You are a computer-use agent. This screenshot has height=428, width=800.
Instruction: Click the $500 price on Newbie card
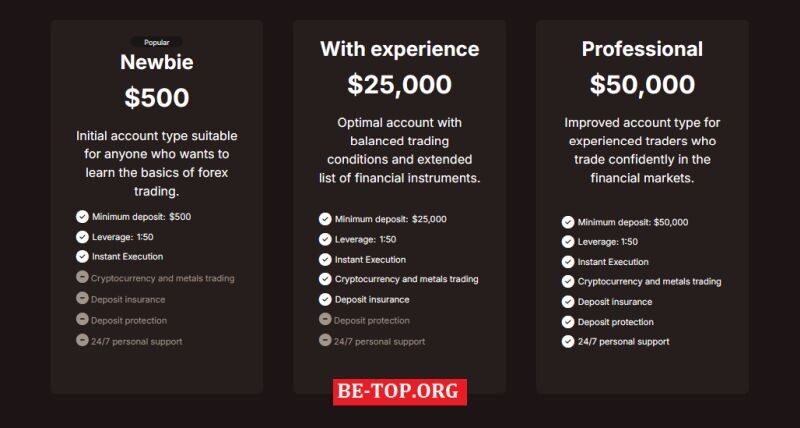(x=157, y=98)
